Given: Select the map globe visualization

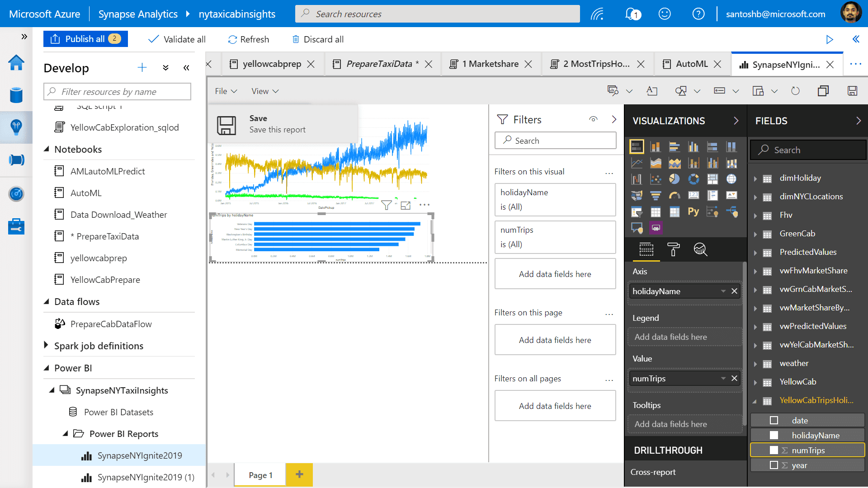Looking at the screenshot, I should [x=731, y=179].
